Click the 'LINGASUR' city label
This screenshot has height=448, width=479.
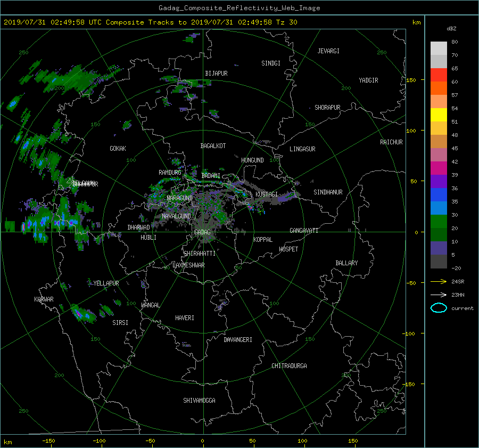pyautogui.click(x=302, y=149)
